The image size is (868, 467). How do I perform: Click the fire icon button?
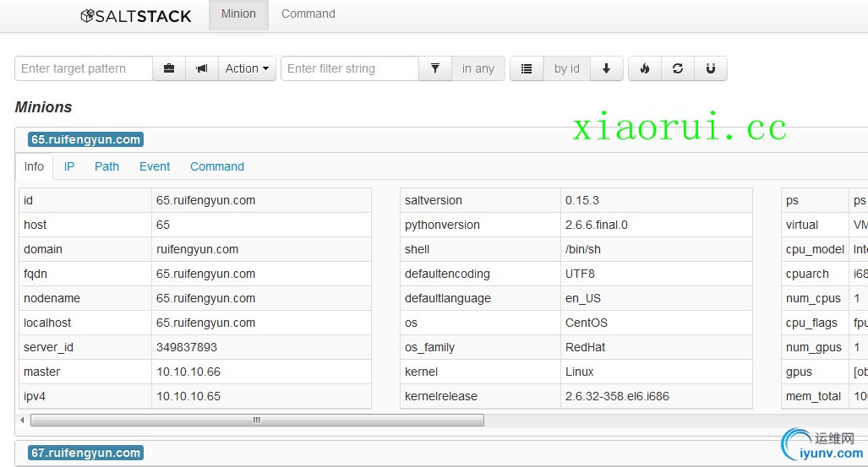click(645, 68)
